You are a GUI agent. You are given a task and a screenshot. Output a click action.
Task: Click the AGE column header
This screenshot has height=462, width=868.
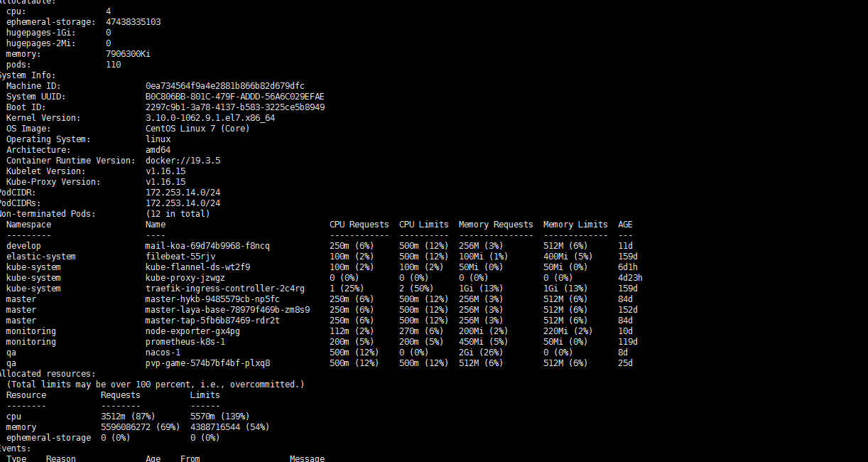[x=625, y=225]
